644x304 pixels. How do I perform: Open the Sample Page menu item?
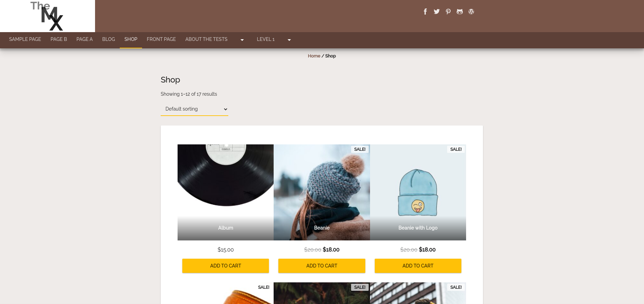(x=25, y=39)
